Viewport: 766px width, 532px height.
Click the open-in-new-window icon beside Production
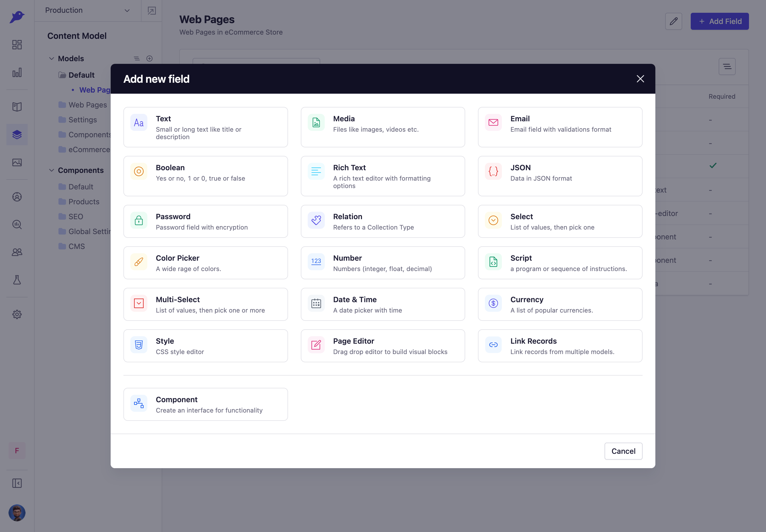[152, 11]
